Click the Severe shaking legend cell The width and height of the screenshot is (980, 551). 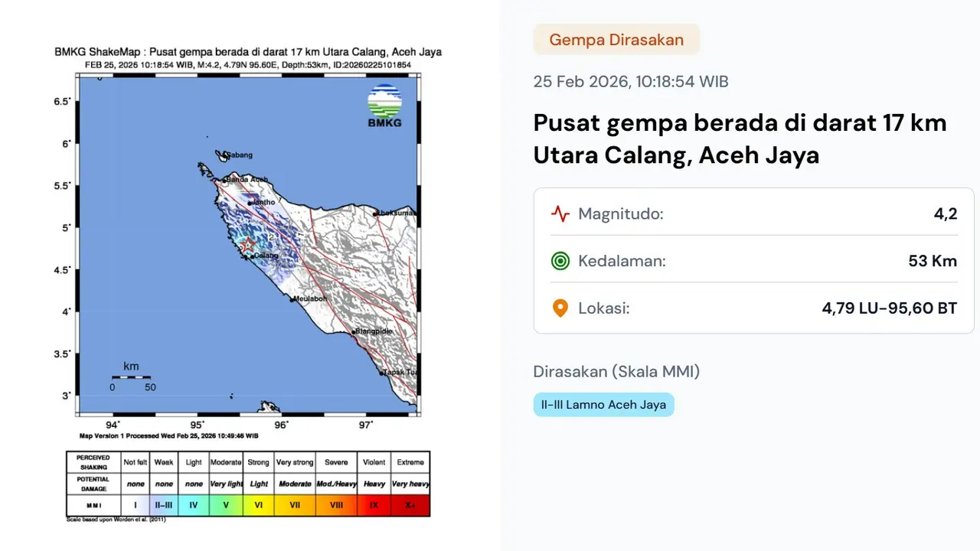336,462
